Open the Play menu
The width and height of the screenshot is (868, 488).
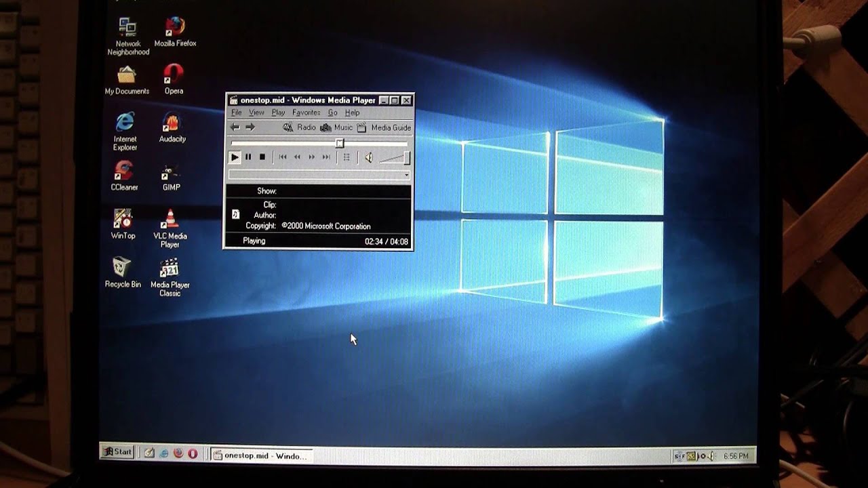(x=278, y=113)
